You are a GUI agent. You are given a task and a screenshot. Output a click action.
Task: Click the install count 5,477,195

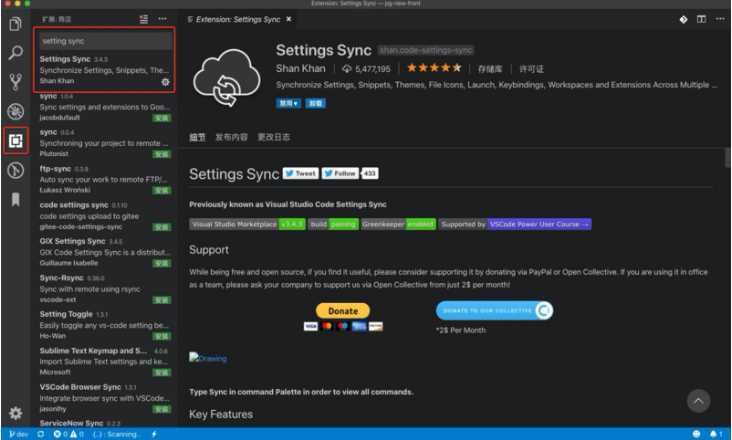366,69
